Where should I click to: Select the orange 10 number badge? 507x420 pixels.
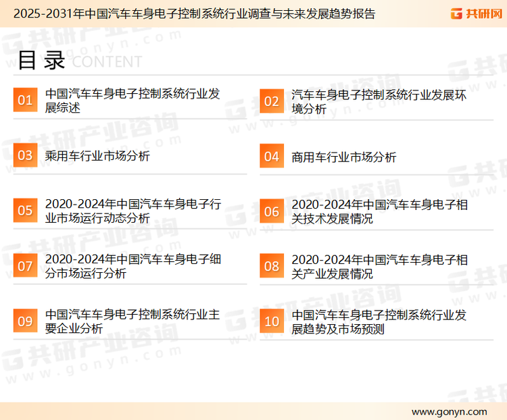point(272,321)
